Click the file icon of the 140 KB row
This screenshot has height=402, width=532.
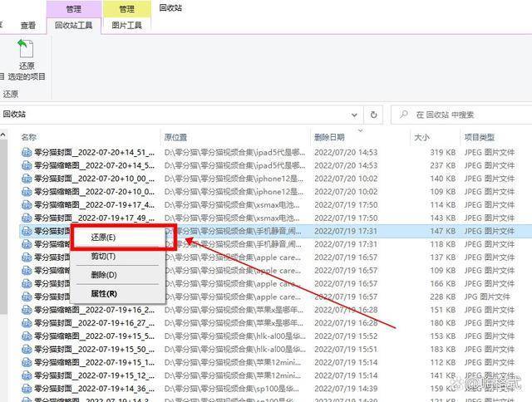tap(27, 179)
